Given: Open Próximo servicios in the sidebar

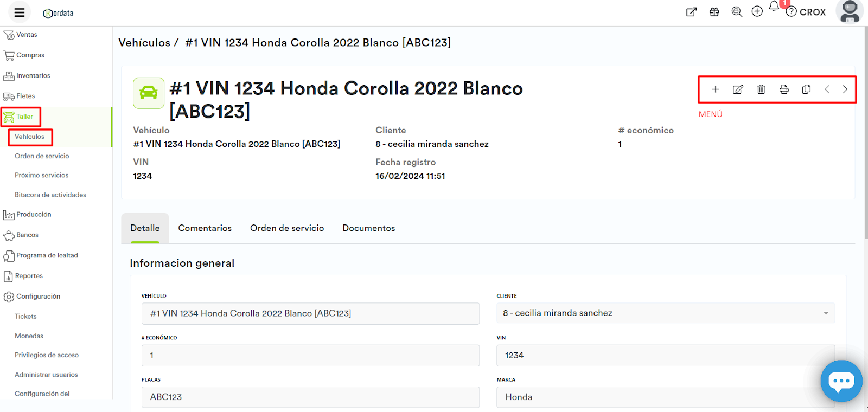Looking at the screenshot, I should [41, 176].
